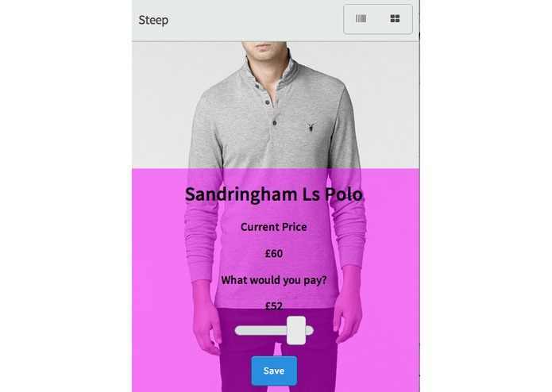Click the Current Price label
This screenshot has width=552, height=392.
point(273,227)
